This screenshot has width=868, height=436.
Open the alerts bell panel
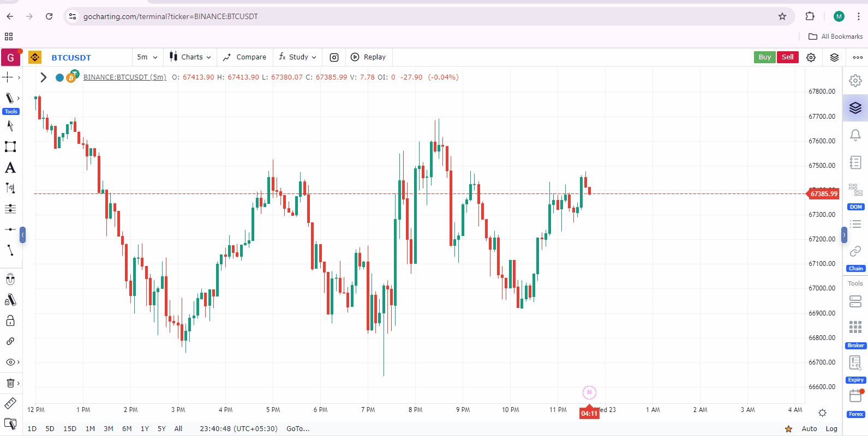click(x=855, y=135)
